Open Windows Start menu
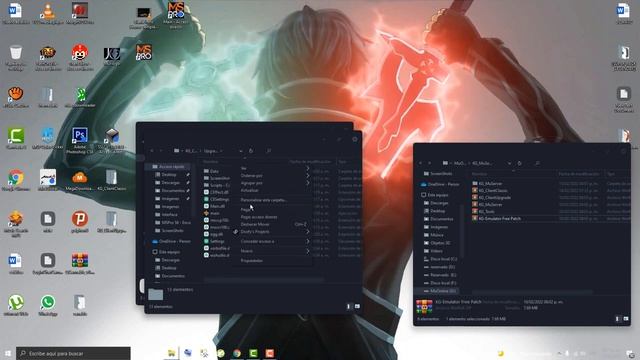Screen dimensions: 640x360 7,353
